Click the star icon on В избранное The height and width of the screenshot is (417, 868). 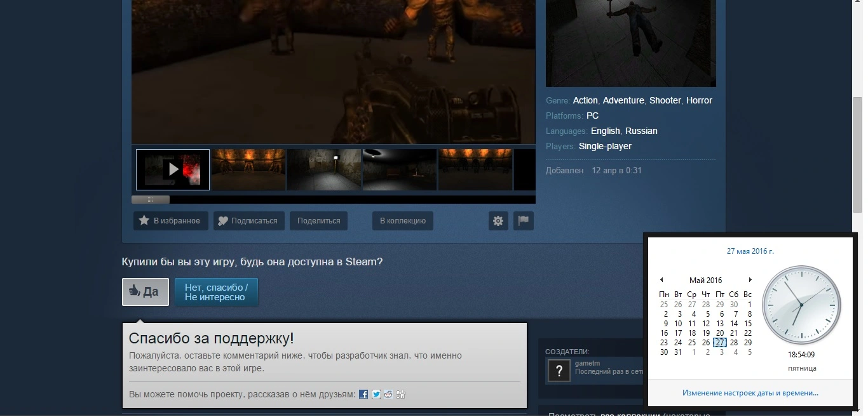[x=144, y=221]
